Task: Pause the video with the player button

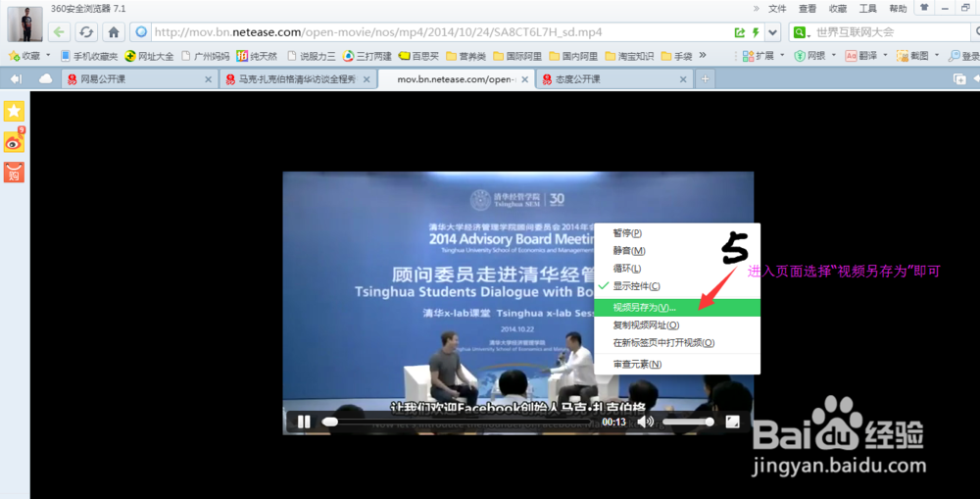Action: [304, 423]
